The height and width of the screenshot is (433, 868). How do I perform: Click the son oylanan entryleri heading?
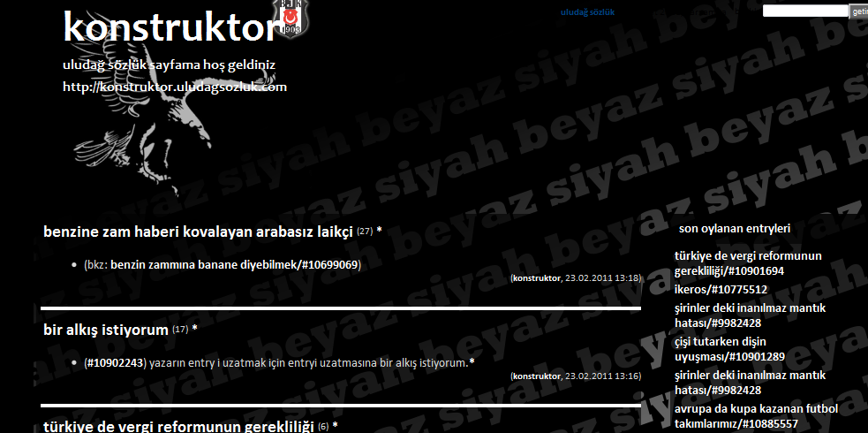pyautogui.click(x=735, y=229)
